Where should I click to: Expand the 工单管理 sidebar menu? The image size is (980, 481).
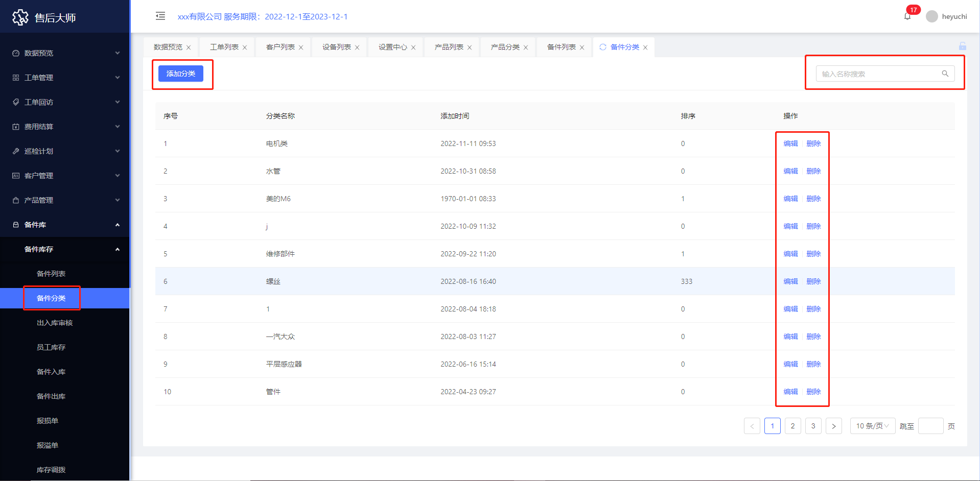(65, 78)
